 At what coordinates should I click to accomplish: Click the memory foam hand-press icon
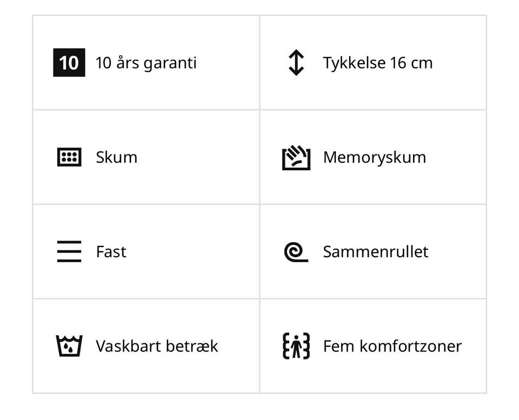[296, 157]
